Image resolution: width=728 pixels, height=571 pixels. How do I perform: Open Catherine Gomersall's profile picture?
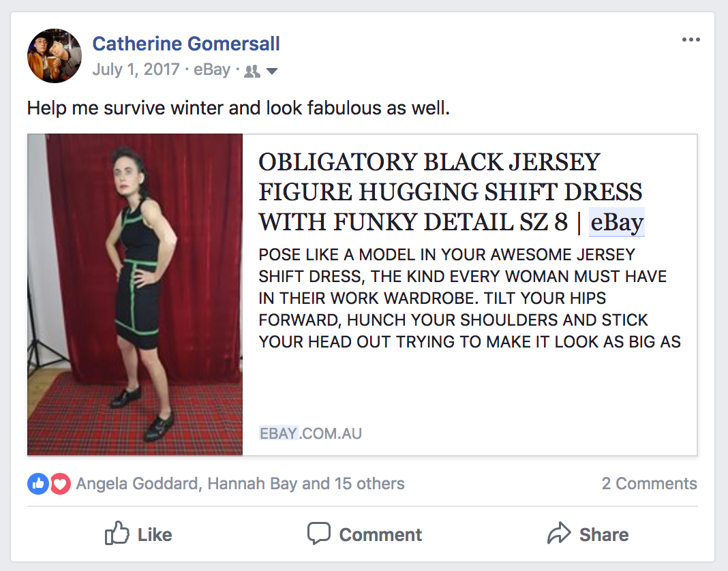click(x=55, y=56)
